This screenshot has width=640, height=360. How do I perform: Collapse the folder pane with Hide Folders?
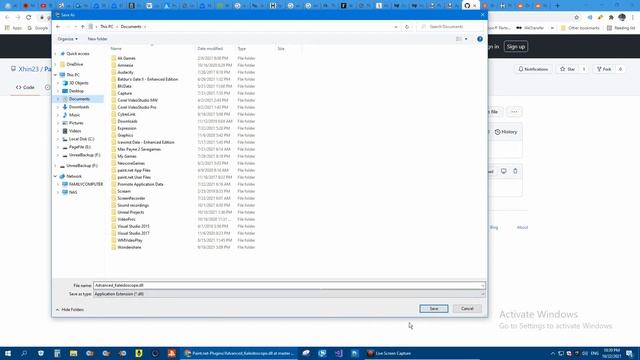(70, 310)
